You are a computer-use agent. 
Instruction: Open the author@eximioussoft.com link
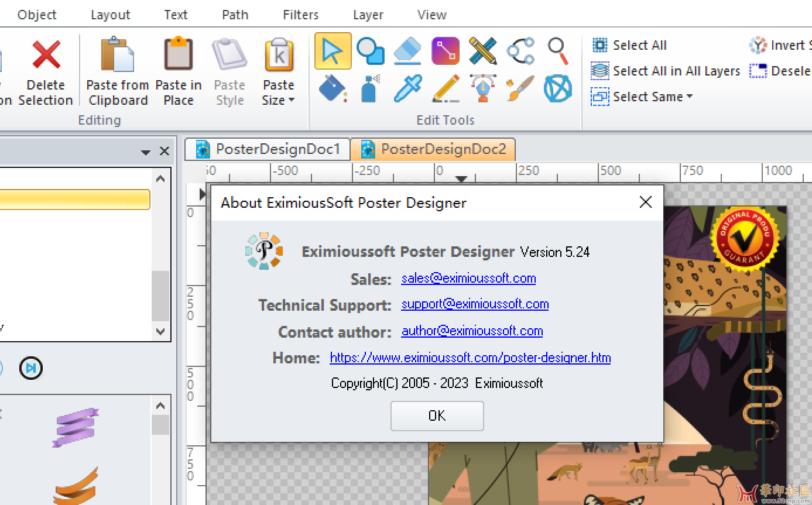[x=472, y=331]
